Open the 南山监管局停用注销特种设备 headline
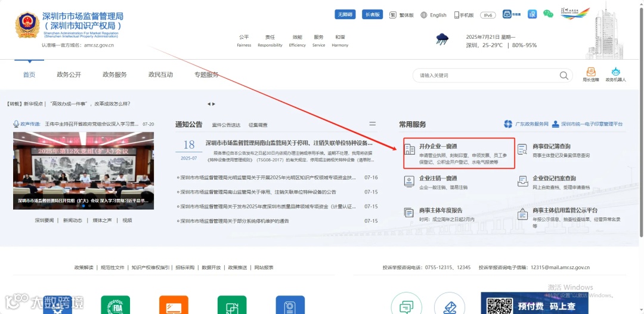This screenshot has width=644, height=314. pyautogui.click(x=289, y=143)
